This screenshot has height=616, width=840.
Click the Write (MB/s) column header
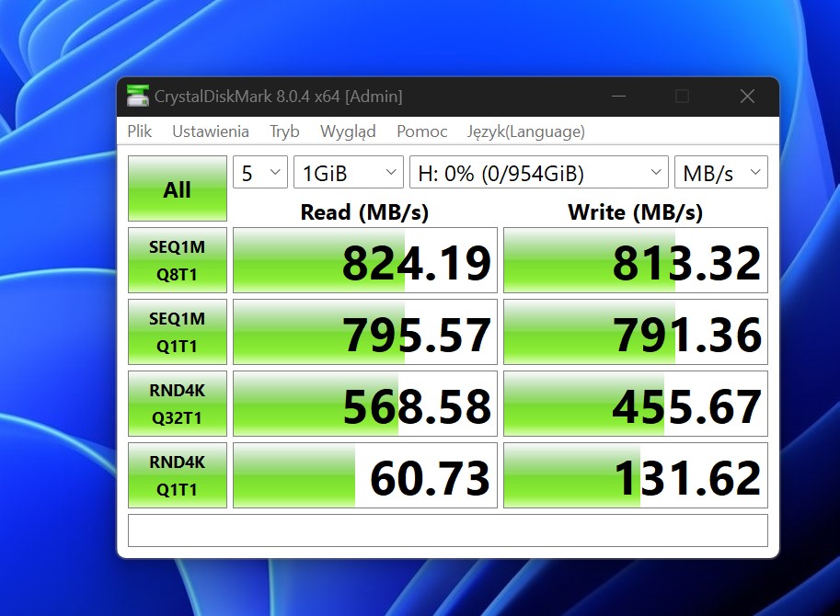tap(636, 212)
